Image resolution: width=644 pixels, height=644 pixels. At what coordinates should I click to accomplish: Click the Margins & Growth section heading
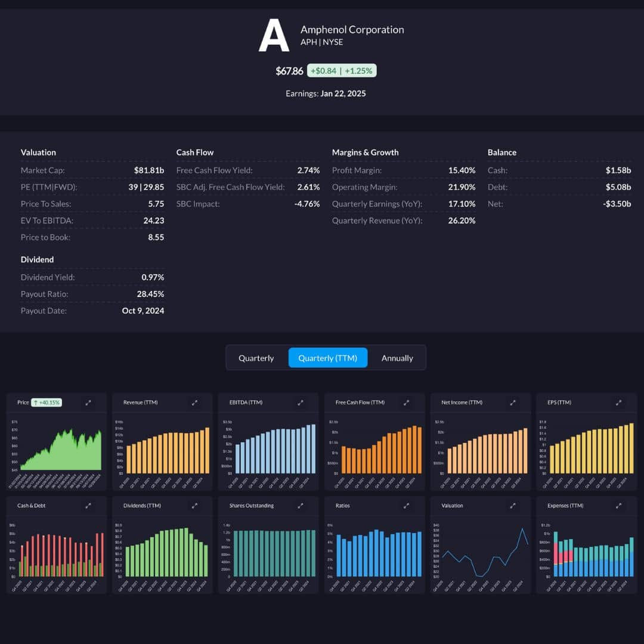pyautogui.click(x=365, y=153)
